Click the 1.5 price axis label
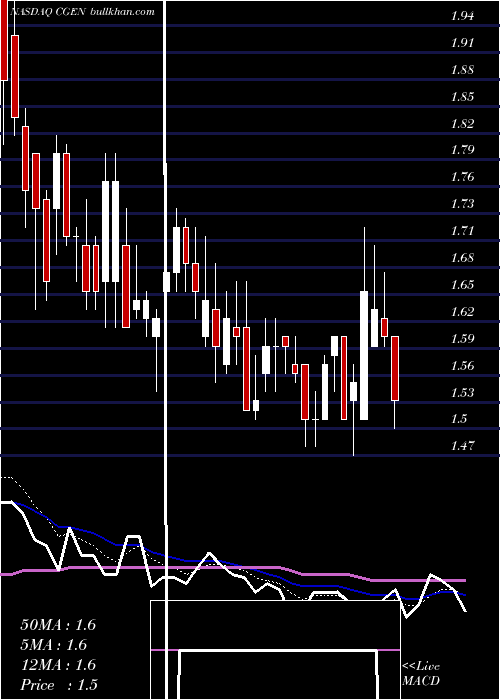500x700 pixels. tap(458, 418)
